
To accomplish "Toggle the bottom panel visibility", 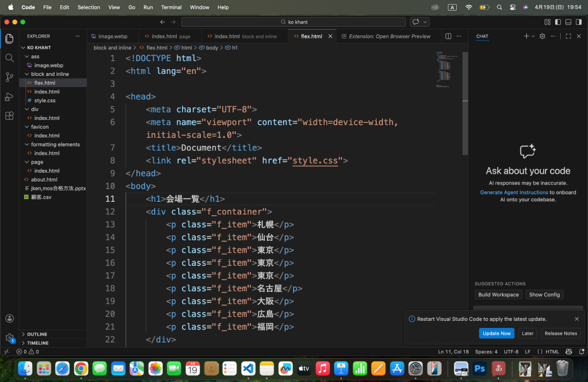I will [x=568, y=22].
